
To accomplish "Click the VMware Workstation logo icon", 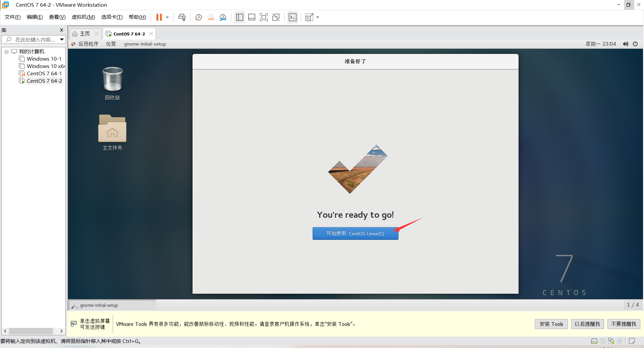I will (5, 5).
